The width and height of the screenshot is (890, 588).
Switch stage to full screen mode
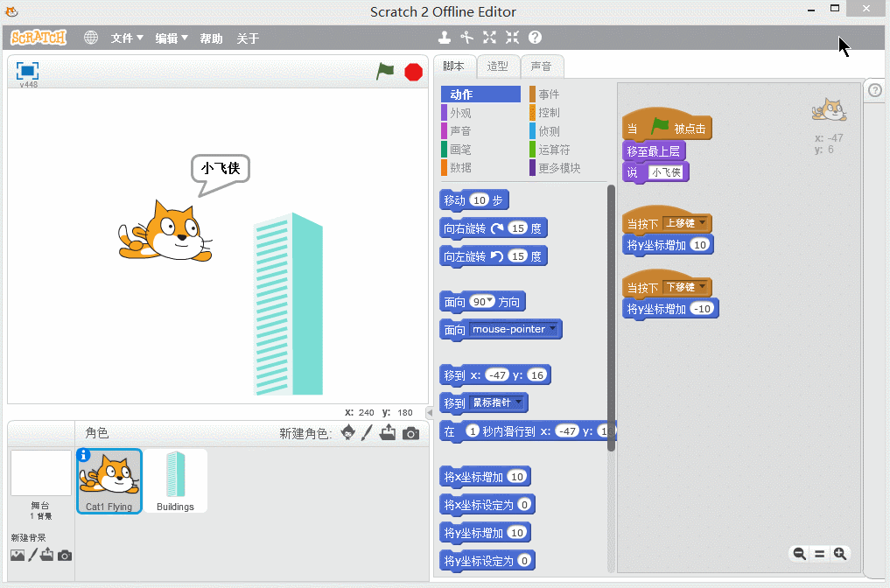(x=27, y=71)
